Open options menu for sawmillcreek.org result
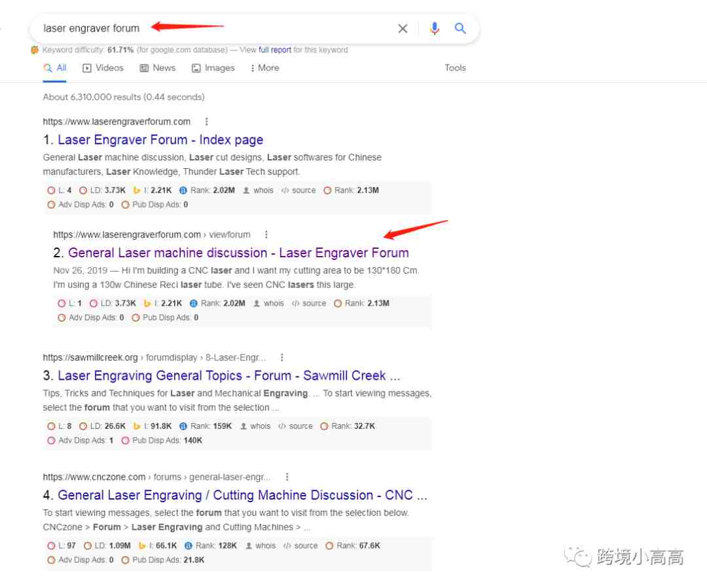 click(281, 358)
